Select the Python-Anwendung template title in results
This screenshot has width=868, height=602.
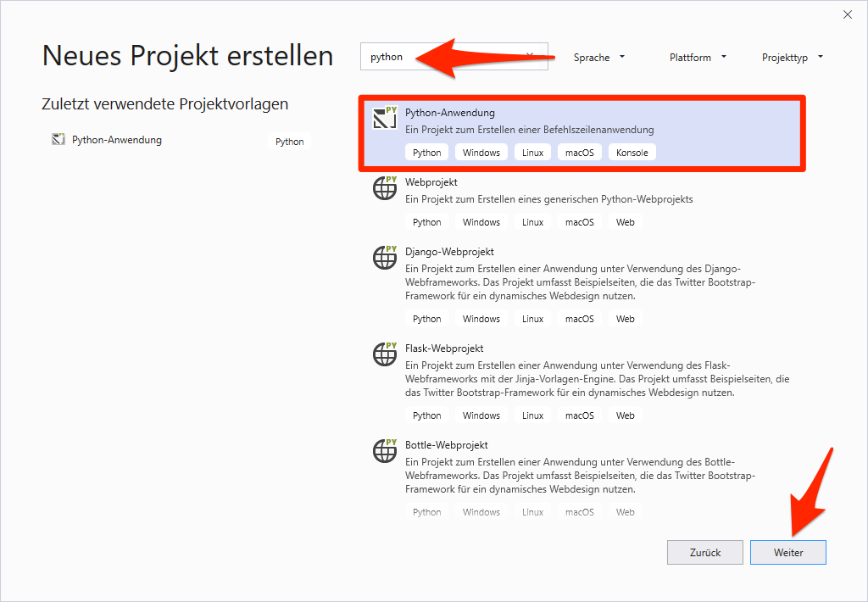point(450,113)
